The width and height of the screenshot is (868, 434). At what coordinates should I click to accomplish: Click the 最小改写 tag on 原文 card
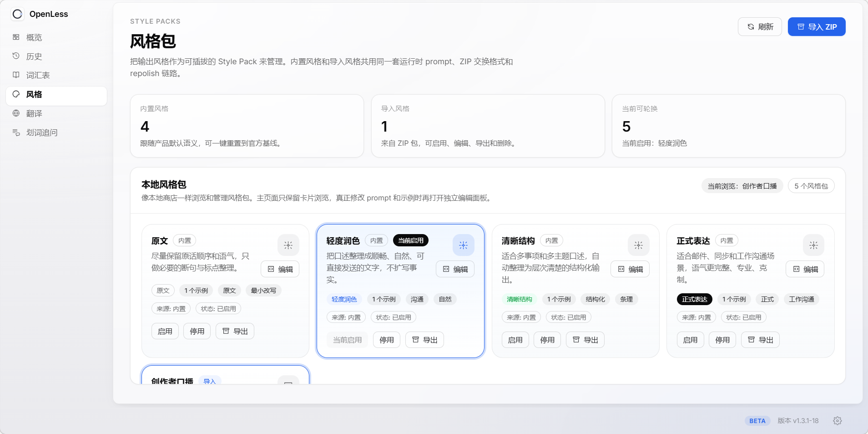(264, 291)
